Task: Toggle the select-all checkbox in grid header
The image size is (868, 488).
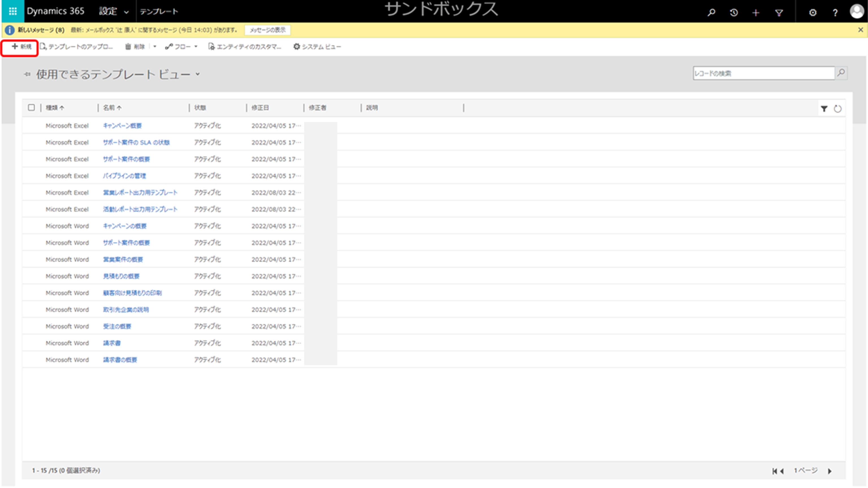Action: pyautogui.click(x=31, y=107)
